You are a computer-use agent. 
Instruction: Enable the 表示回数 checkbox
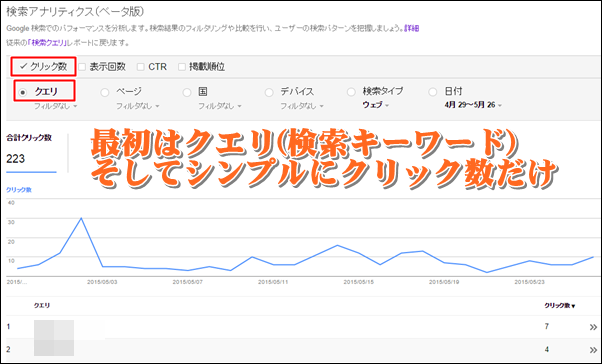[x=82, y=67]
